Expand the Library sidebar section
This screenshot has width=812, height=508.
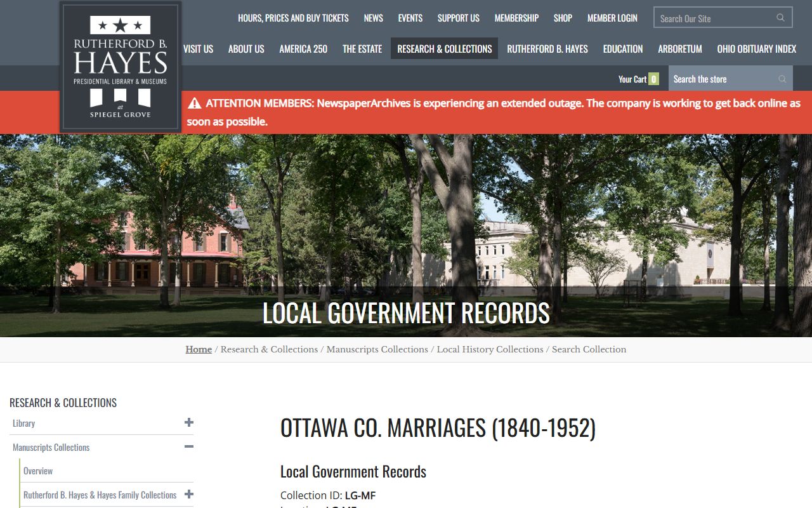coord(188,422)
